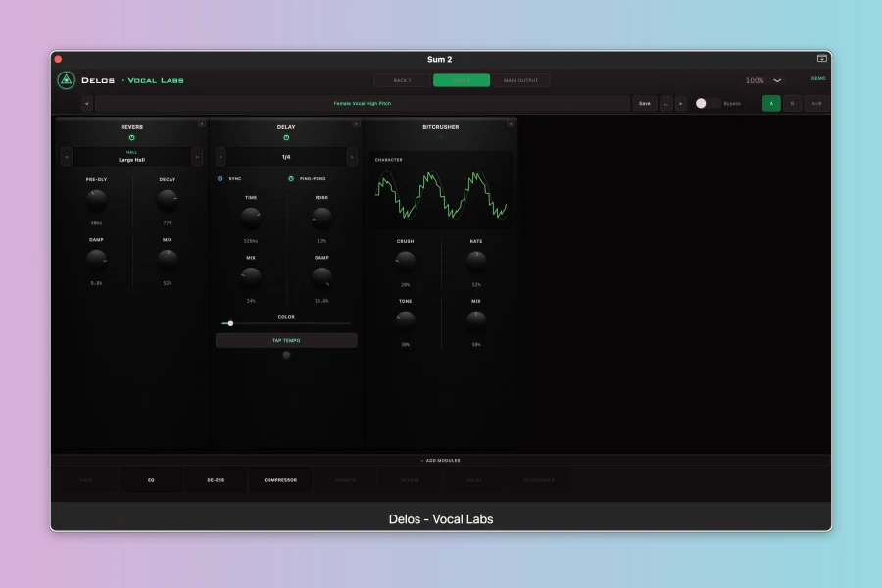Viewport: 882px width, 588px height.
Task: Click the ADD MODULES header
Action: pyautogui.click(x=441, y=461)
